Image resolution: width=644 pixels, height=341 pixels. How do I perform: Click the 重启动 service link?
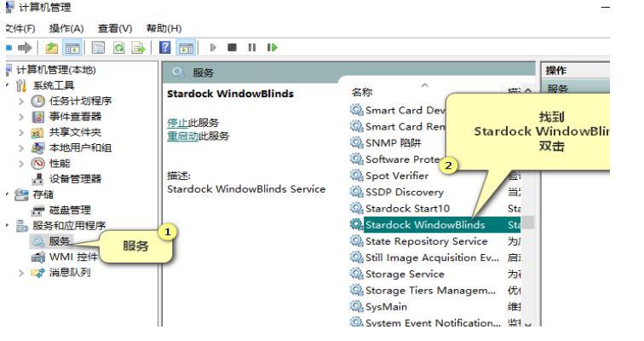click(x=183, y=136)
